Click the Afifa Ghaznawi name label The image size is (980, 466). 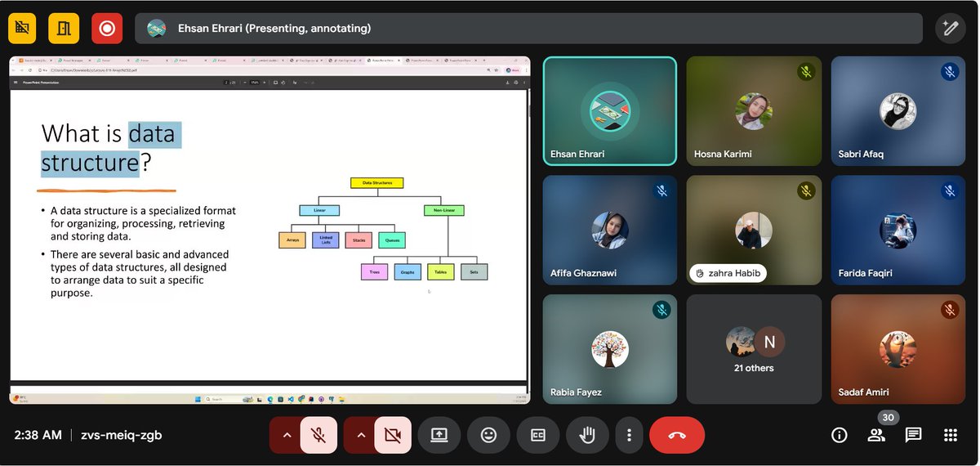[x=583, y=273]
